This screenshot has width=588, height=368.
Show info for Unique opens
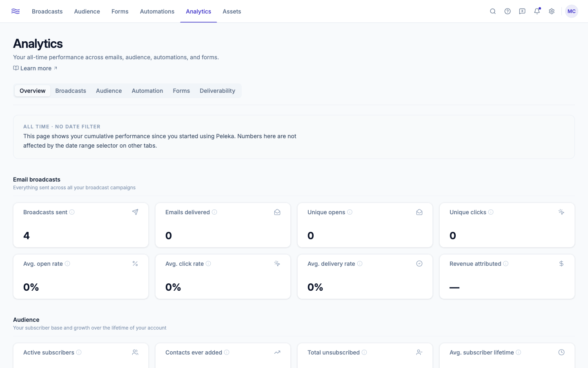pyautogui.click(x=350, y=212)
